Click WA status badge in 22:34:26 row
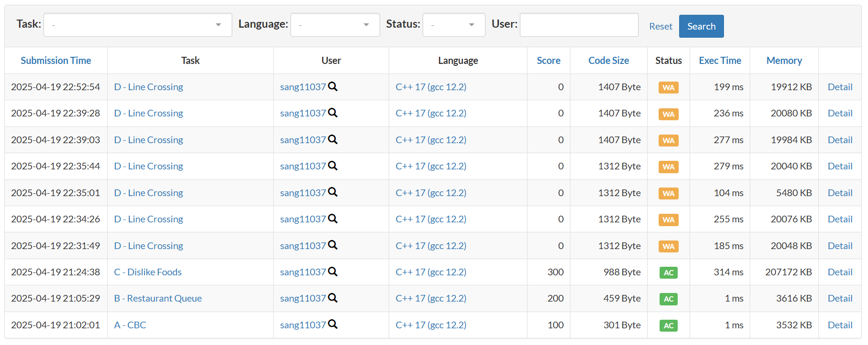 point(669,220)
